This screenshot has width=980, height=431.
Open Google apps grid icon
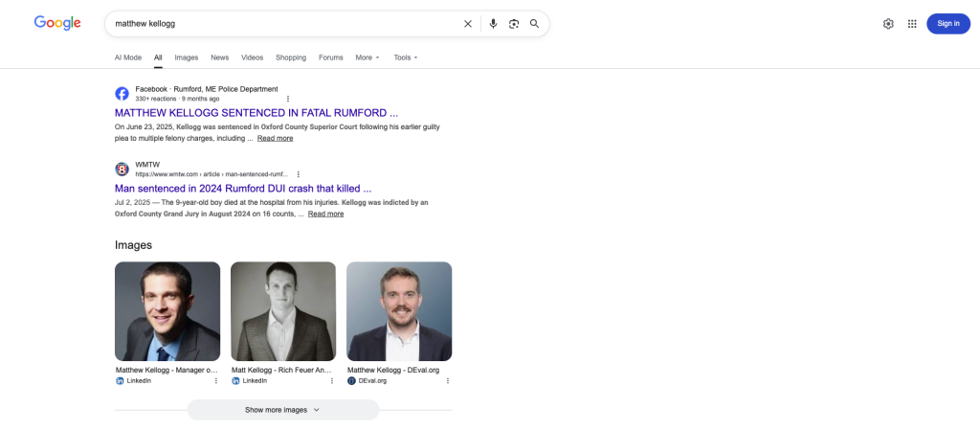click(x=912, y=24)
